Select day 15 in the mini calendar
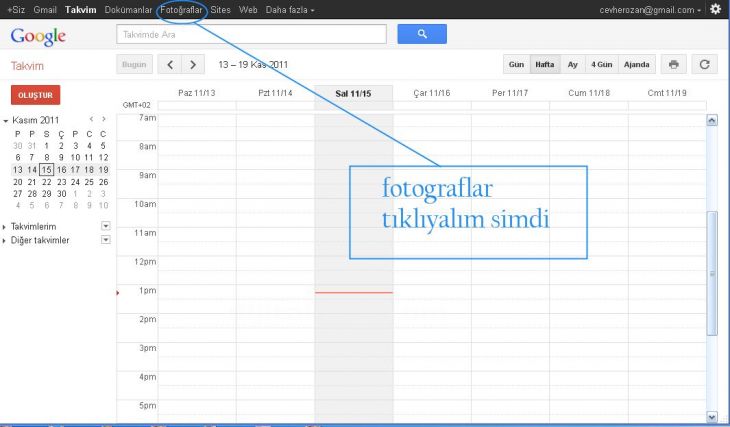The width and height of the screenshot is (730, 427). point(46,169)
